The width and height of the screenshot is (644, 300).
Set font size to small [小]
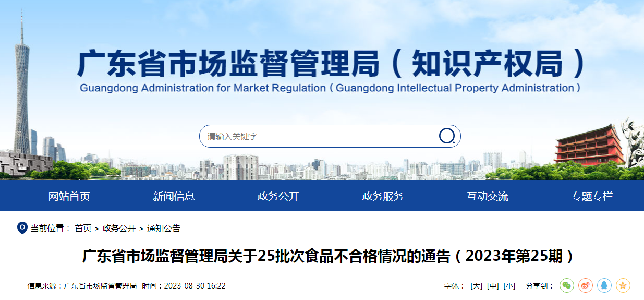click(x=509, y=286)
